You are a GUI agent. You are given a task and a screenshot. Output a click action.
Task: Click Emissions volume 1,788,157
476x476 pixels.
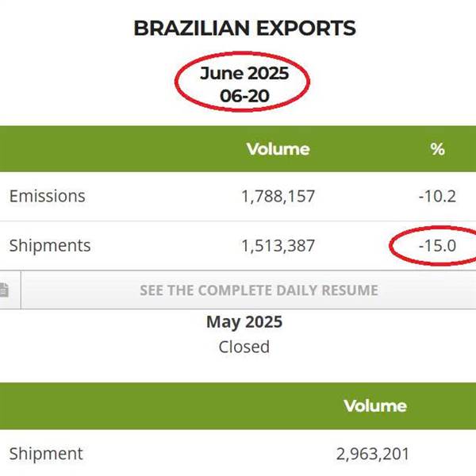(278, 197)
